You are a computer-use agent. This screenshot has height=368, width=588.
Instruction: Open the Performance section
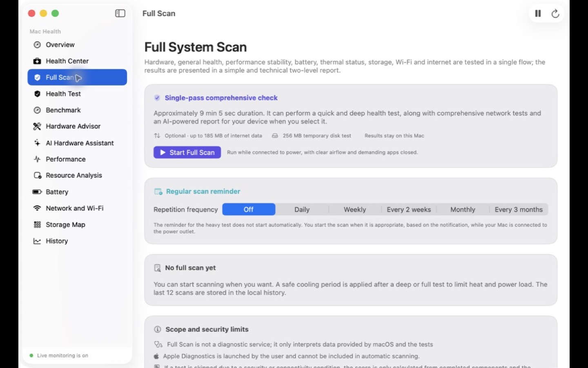tap(77, 159)
